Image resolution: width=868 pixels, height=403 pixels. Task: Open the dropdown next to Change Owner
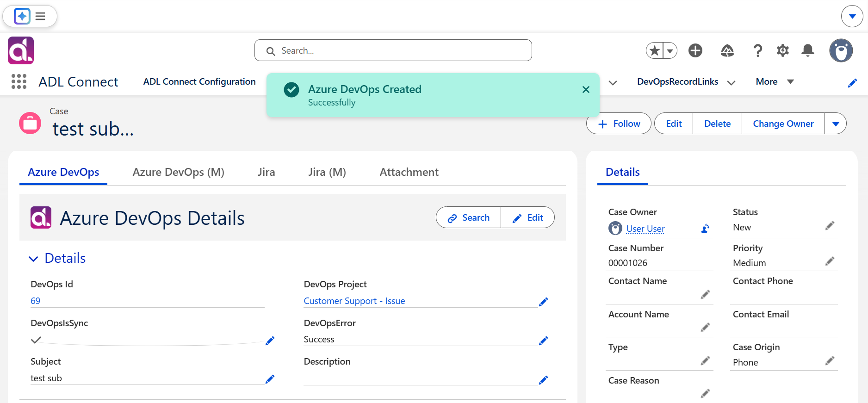(836, 124)
